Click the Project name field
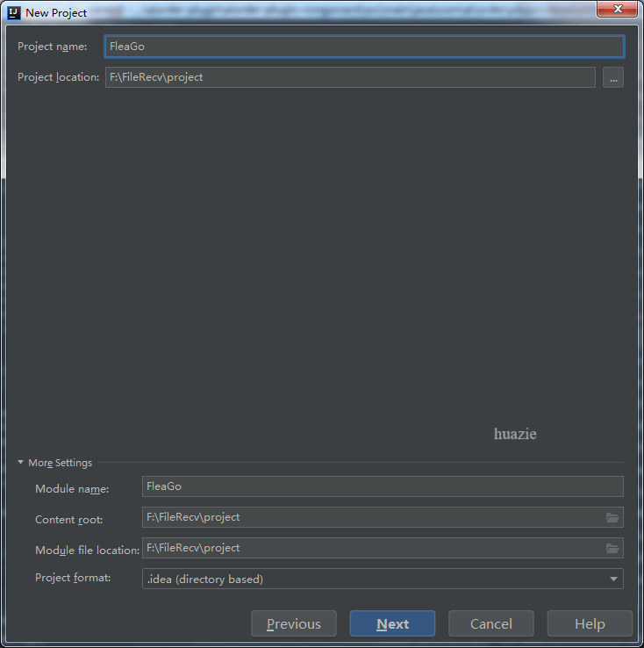The image size is (644, 648). [x=364, y=47]
